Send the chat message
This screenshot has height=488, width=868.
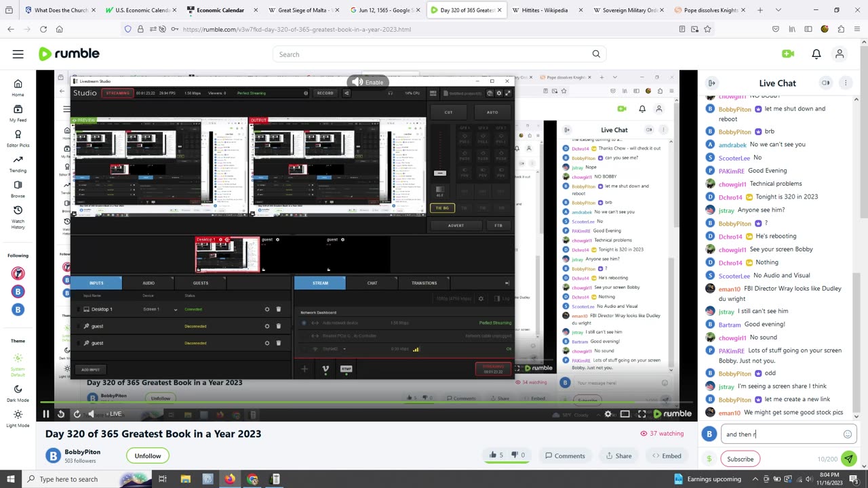[x=848, y=459]
